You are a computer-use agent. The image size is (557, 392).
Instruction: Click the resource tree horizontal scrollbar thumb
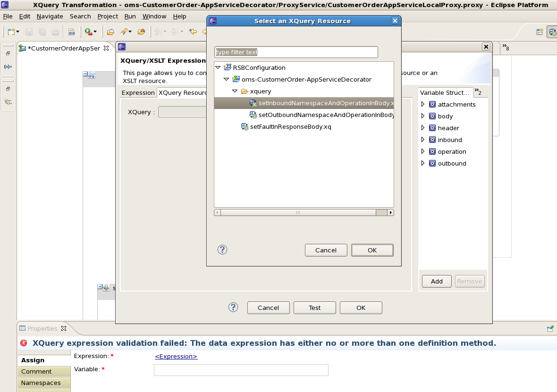[x=298, y=212]
